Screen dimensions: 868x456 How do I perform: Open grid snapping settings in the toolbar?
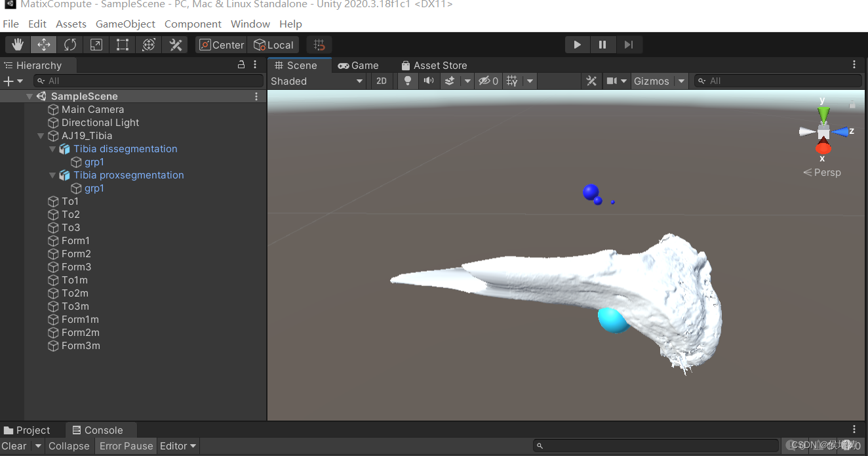click(x=319, y=44)
